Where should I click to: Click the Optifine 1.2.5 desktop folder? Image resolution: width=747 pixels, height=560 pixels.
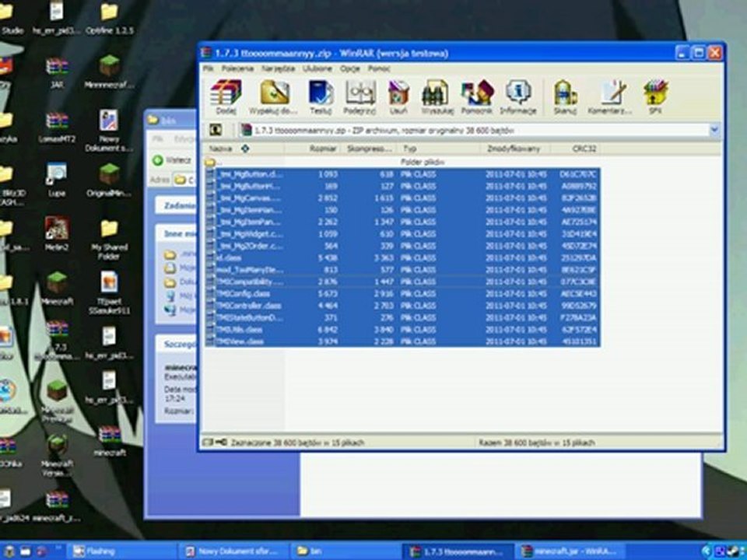tap(110, 18)
